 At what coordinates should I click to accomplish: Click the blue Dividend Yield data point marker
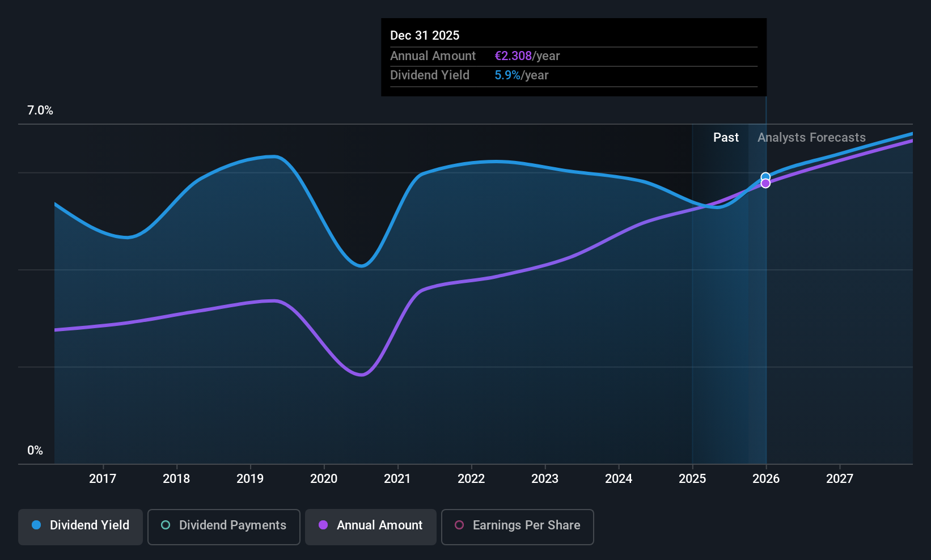tap(765, 177)
